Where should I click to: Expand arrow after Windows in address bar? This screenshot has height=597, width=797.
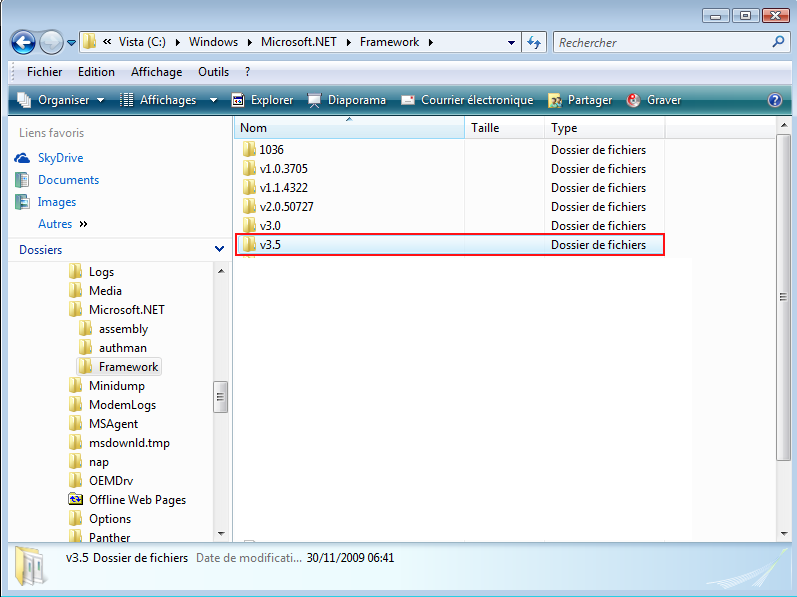pyautogui.click(x=250, y=43)
